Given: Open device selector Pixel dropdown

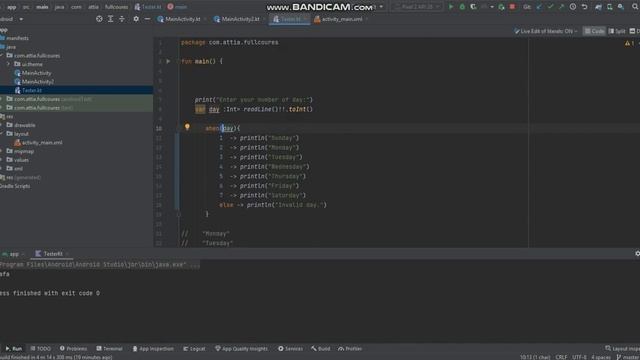Looking at the screenshot, I should [417, 7].
